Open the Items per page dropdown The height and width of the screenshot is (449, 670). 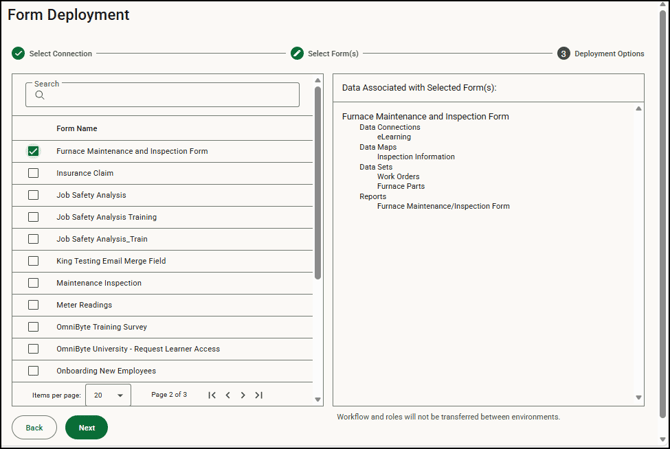[108, 396]
